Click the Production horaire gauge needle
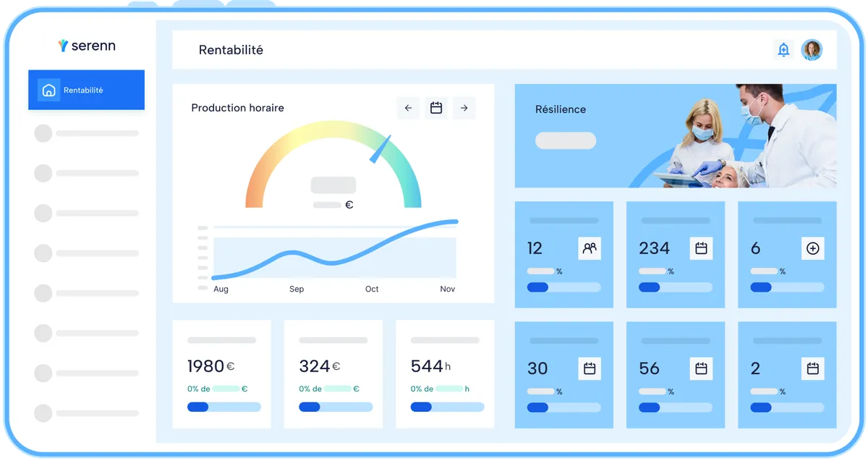868x459 pixels. (x=380, y=148)
